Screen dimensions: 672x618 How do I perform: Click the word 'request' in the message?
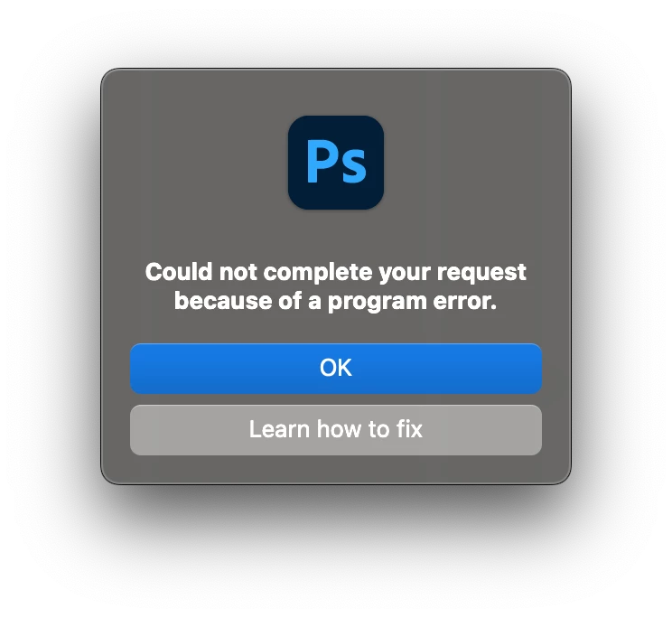pyautogui.click(x=481, y=274)
